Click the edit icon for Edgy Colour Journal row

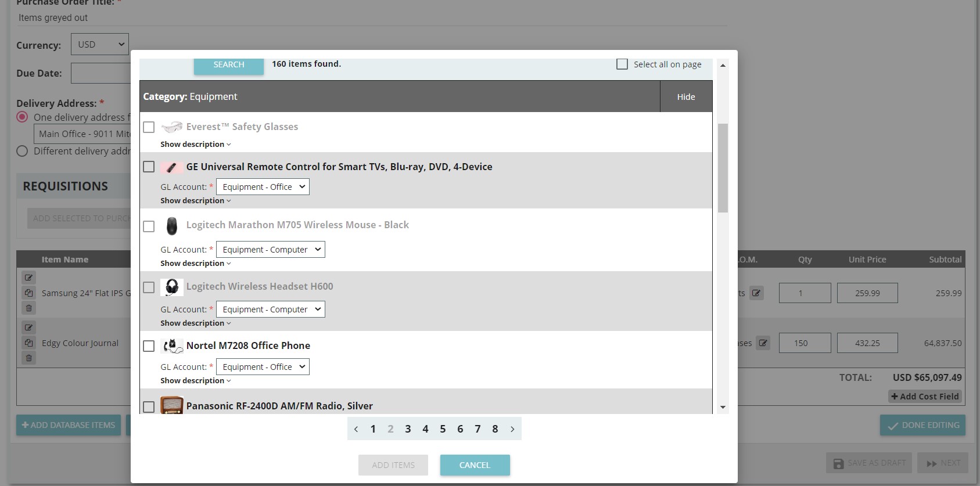pyautogui.click(x=28, y=327)
